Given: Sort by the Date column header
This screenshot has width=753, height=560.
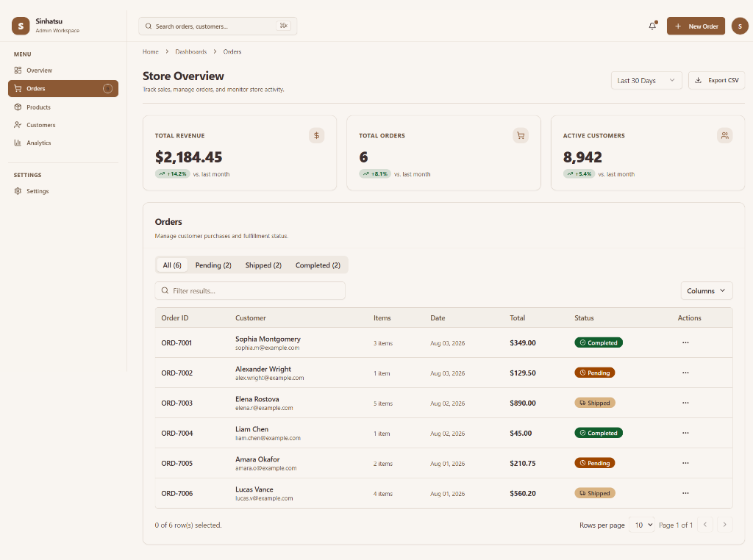Looking at the screenshot, I should 438,317.
